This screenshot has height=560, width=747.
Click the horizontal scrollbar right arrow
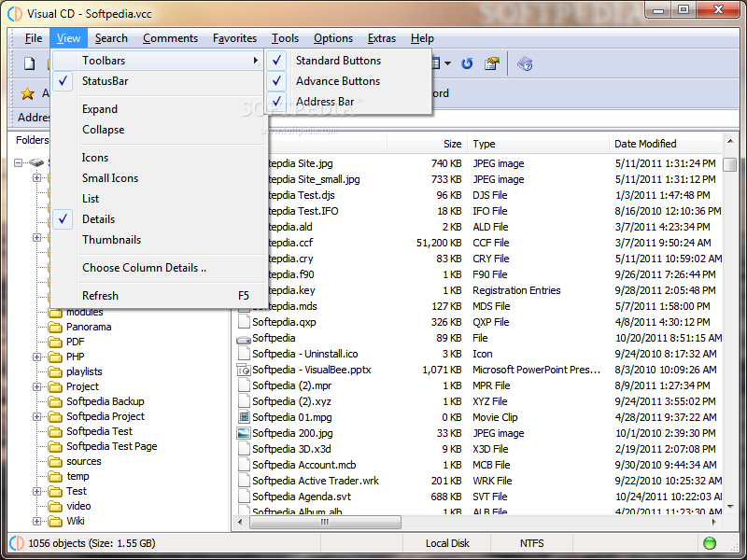(x=713, y=522)
